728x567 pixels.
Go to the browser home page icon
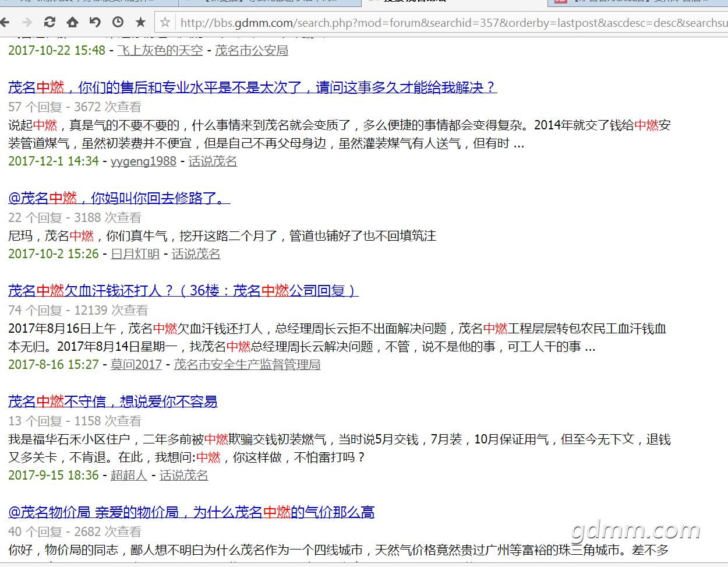point(72,22)
